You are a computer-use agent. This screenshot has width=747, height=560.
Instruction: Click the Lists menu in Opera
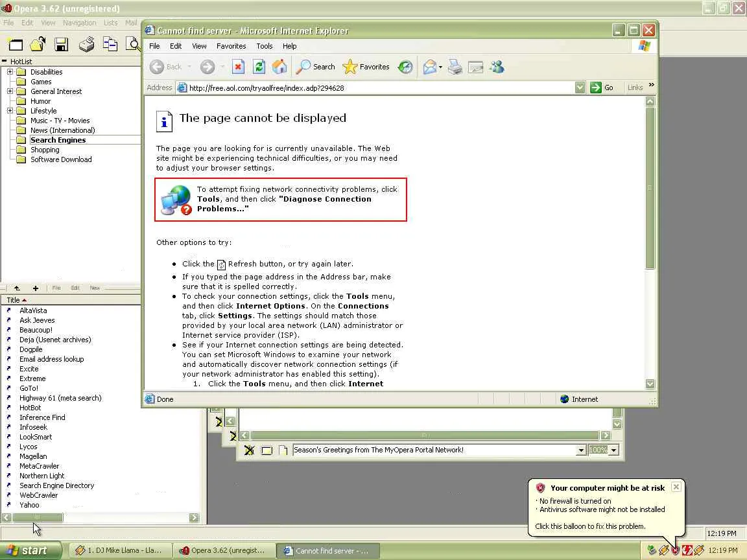[x=110, y=23]
